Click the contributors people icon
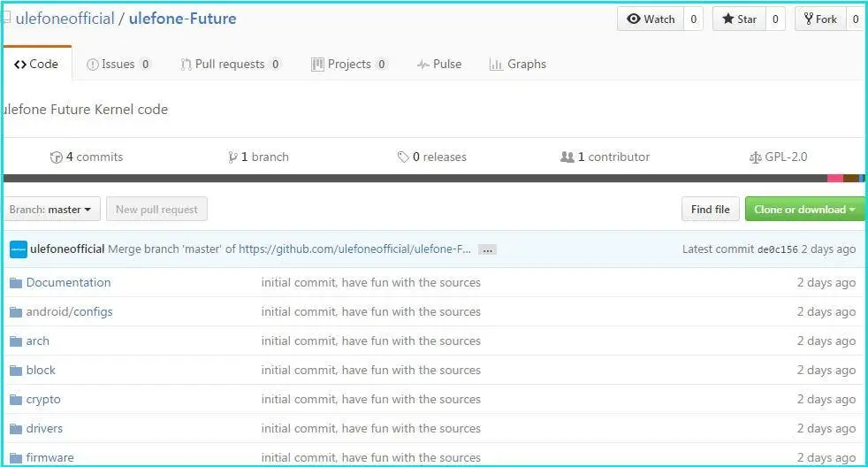 [x=567, y=157]
